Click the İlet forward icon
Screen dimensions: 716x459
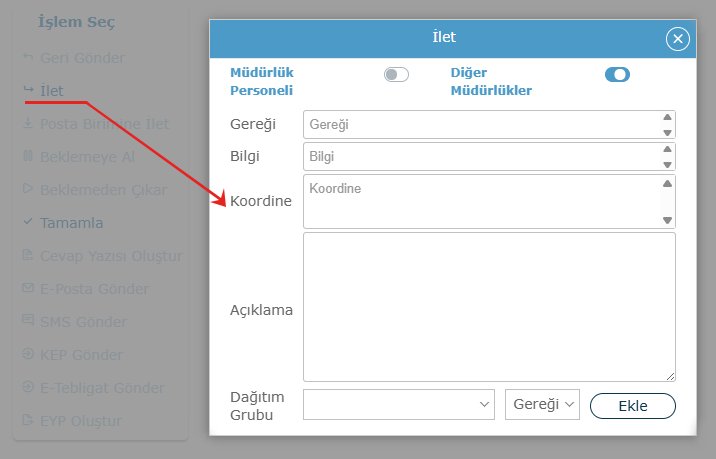point(28,91)
